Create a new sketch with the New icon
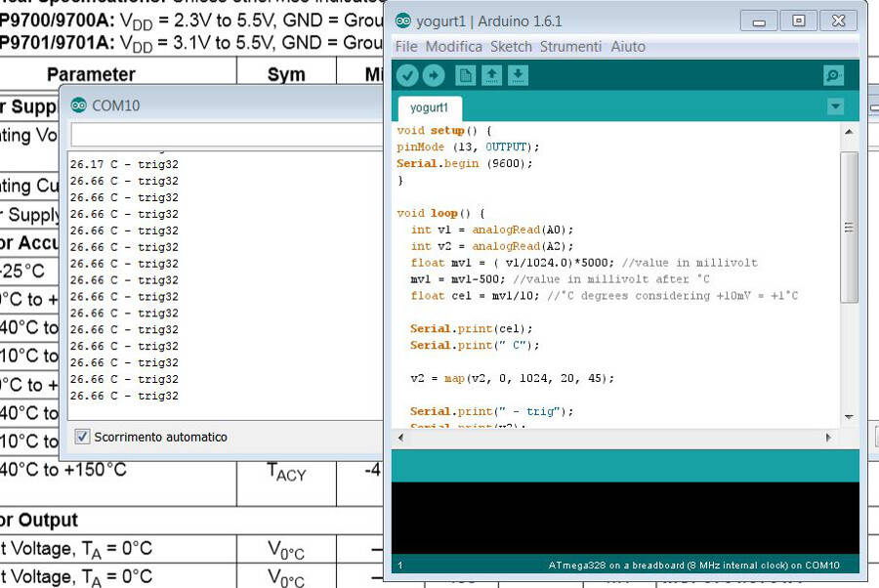 (465, 75)
